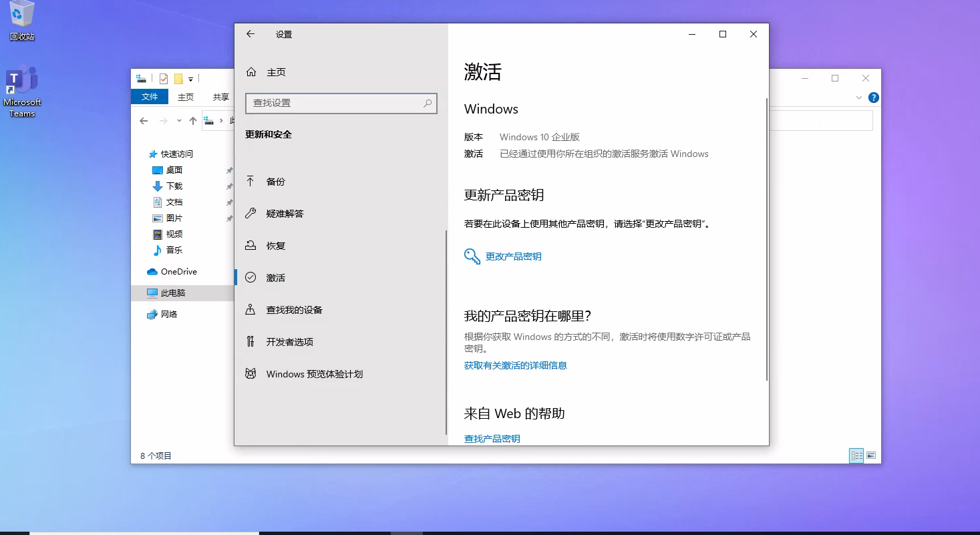Viewport: 980px width, 535px height.
Task: Click the new folder icon in Explorer title bar
Action: [178, 79]
